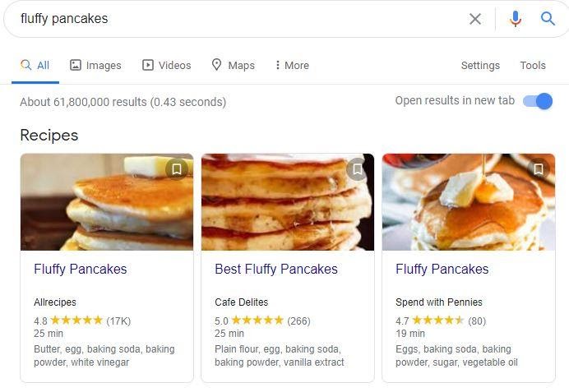Click into the fluffy pancakes search field

pos(239,19)
